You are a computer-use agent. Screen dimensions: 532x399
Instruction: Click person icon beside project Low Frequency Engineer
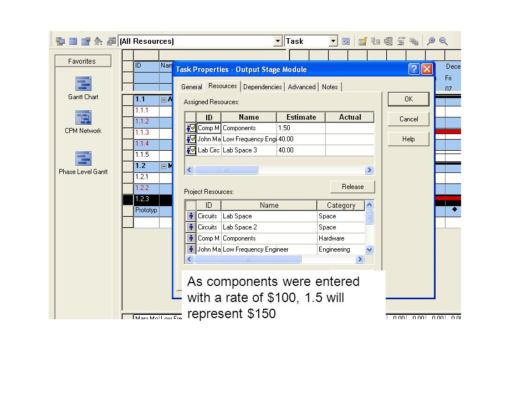click(x=191, y=249)
